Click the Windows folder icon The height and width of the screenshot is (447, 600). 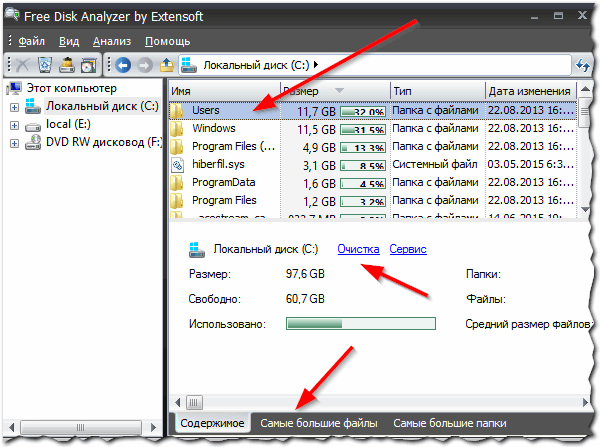coord(177,129)
